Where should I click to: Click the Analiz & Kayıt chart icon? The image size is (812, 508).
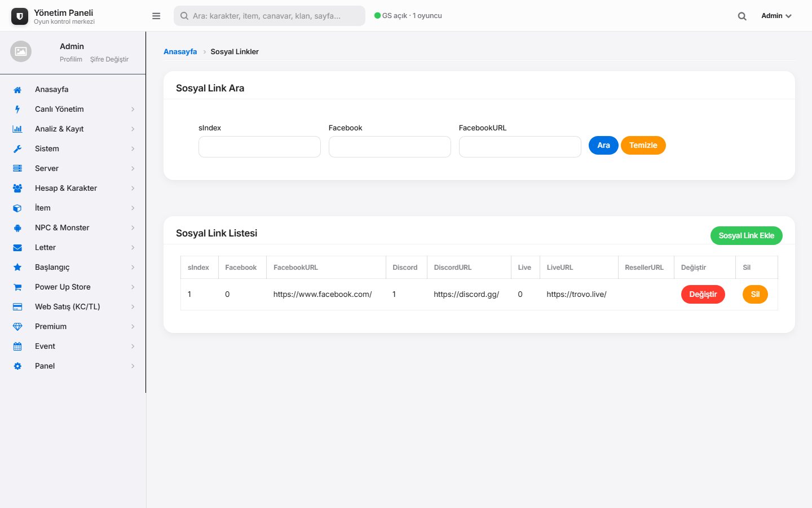(x=17, y=129)
